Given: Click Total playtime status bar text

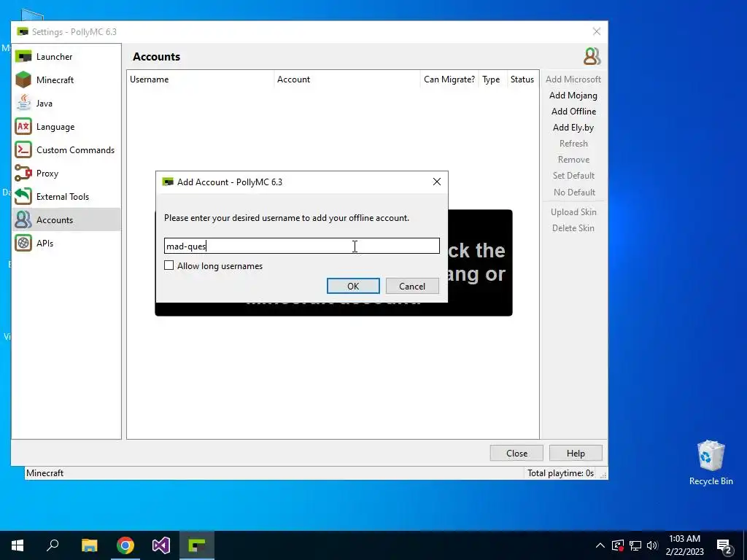Looking at the screenshot, I should click(x=560, y=472).
